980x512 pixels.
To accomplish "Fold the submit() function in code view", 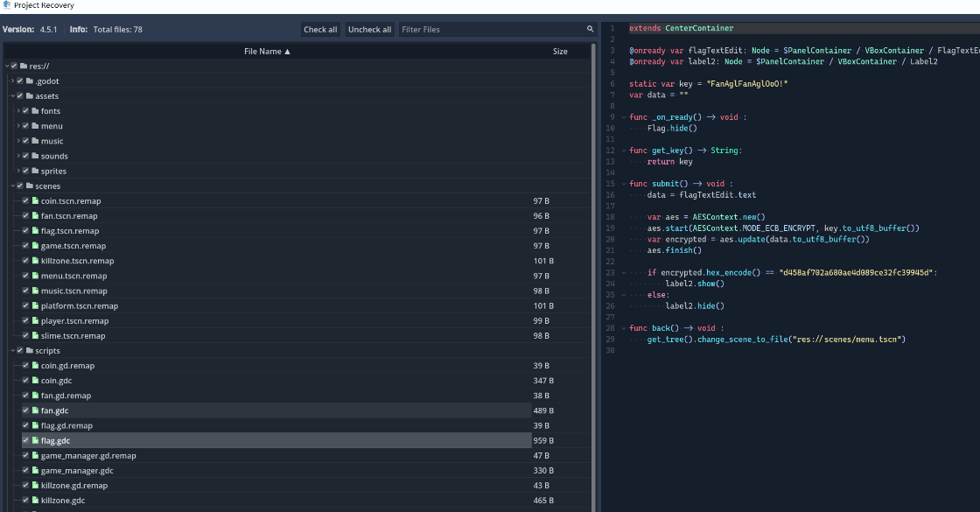I will point(622,184).
